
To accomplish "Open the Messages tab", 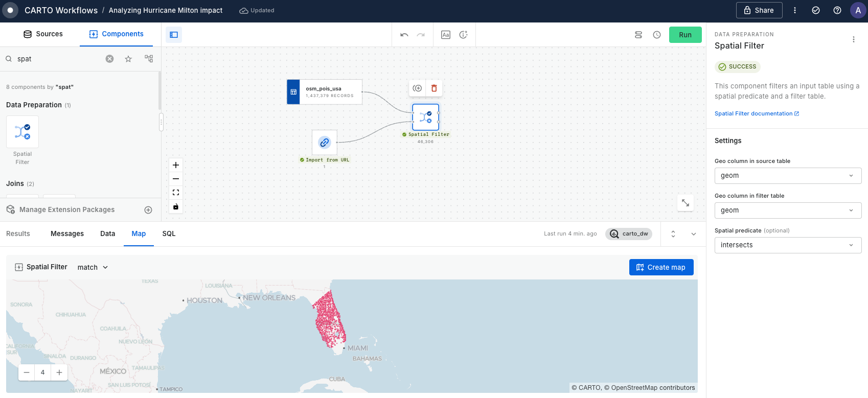I will click(67, 234).
